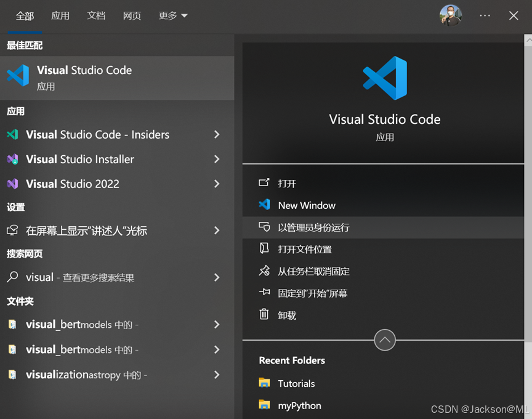Choose New Window from the action list

[384, 205]
